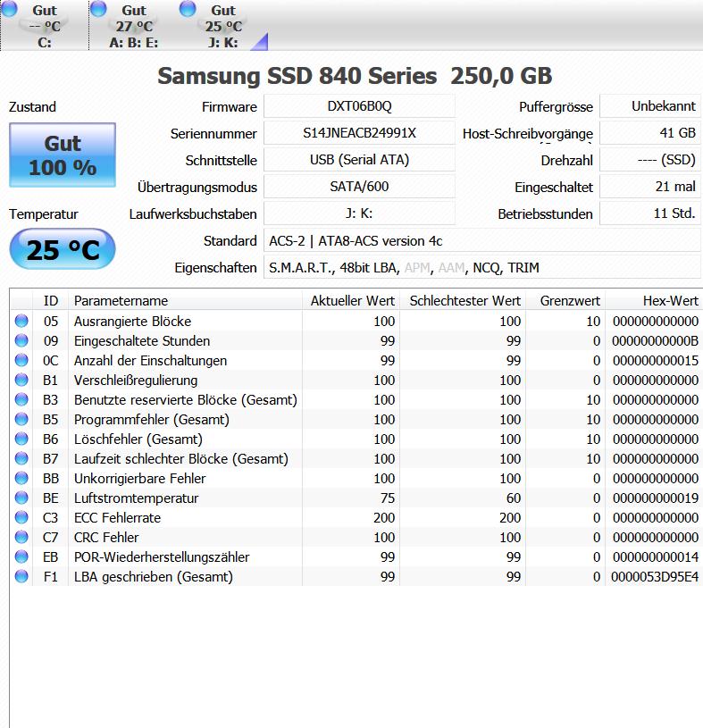Select the ECC Fehlerrate parameter name
The width and height of the screenshot is (703, 728).
(117, 518)
